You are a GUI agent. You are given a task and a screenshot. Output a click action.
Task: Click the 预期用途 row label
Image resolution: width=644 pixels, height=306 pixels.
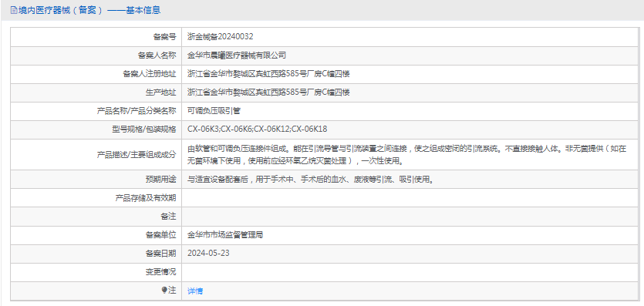[x=160, y=180]
